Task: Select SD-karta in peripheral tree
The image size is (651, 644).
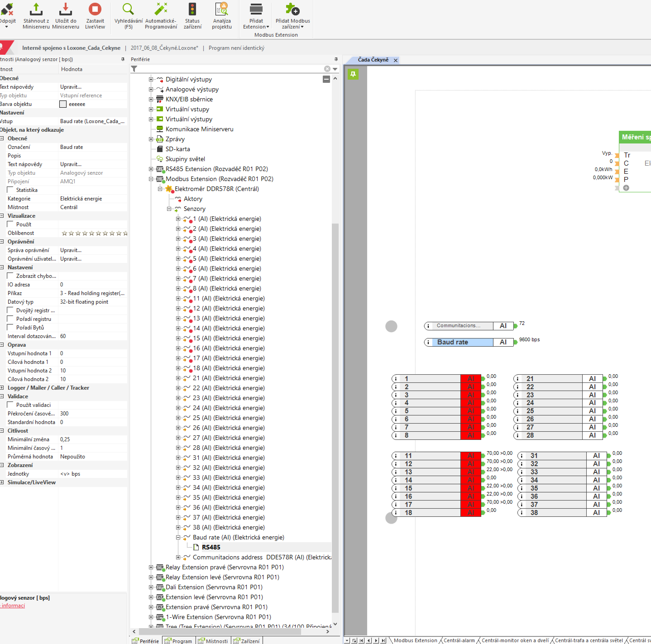Action: click(177, 149)
